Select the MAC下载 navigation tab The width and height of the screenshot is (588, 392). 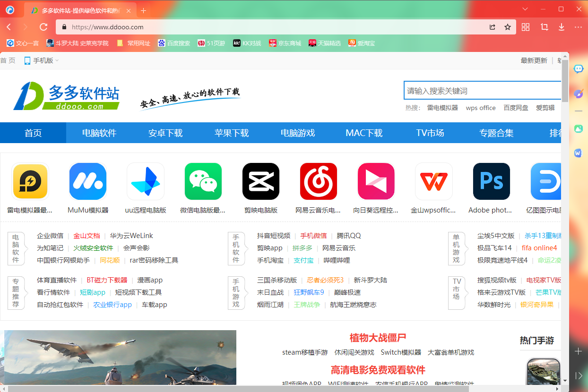pyautogui.click(x=364, y=133)
